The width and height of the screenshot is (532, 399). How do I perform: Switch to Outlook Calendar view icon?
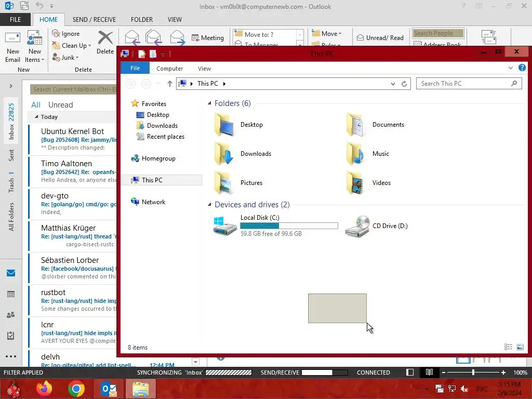[11, 294]
